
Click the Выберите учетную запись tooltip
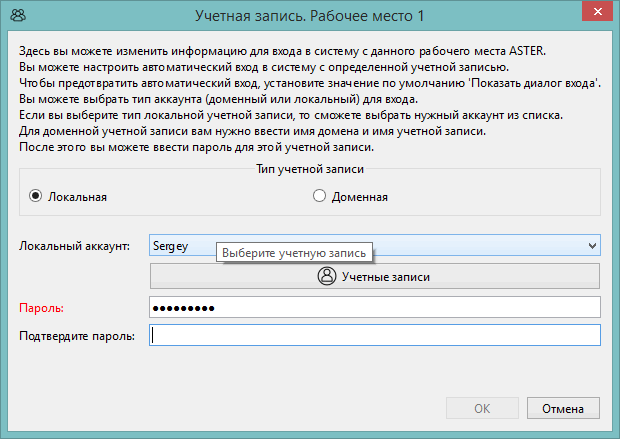click(x=294, y=252)
